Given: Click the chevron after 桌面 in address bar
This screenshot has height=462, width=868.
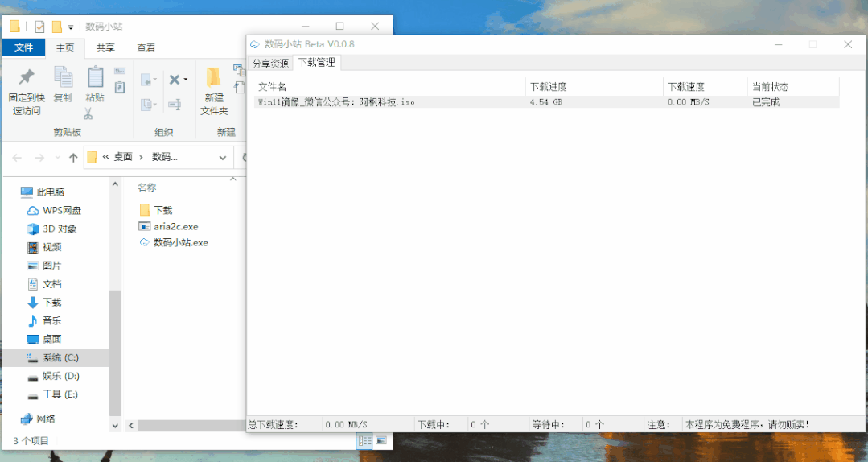Looking at the screenshot, I should (141, 157).
